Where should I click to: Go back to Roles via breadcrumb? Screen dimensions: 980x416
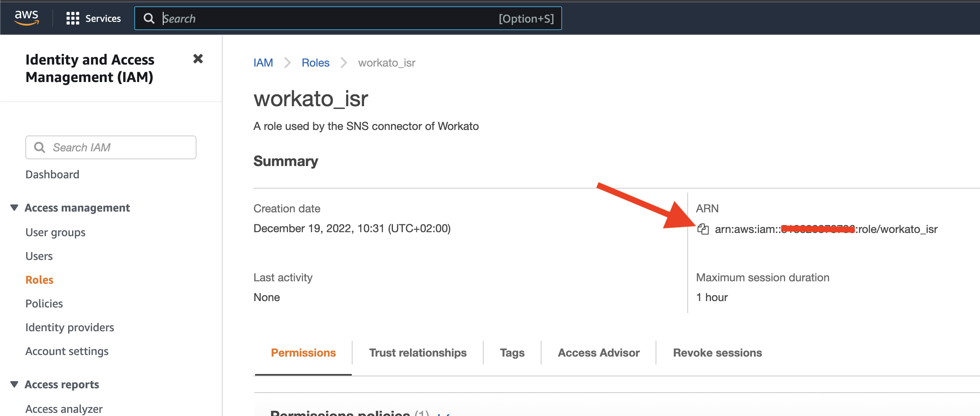(315, 63)
